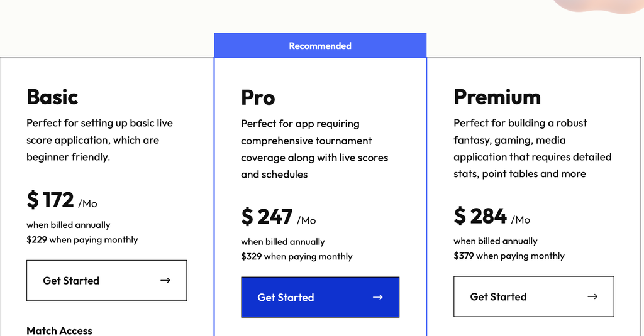Click the arrow icon in Basic's Get Started button
Viewport: 644px width, 336px height.
[x=165, y=281]
